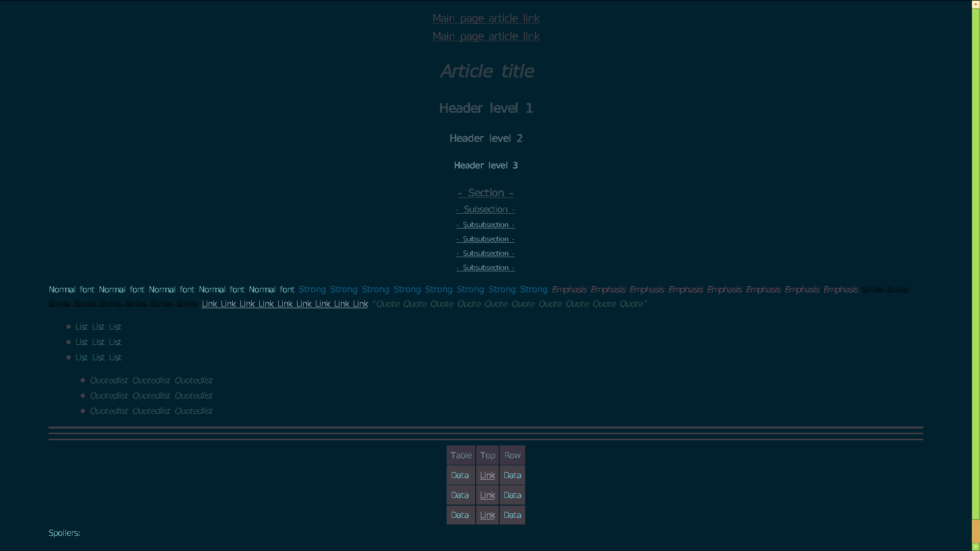Screen dimensions: 980x551
Task: Open the "- Subsection -" link
Action: pos(485,209)
